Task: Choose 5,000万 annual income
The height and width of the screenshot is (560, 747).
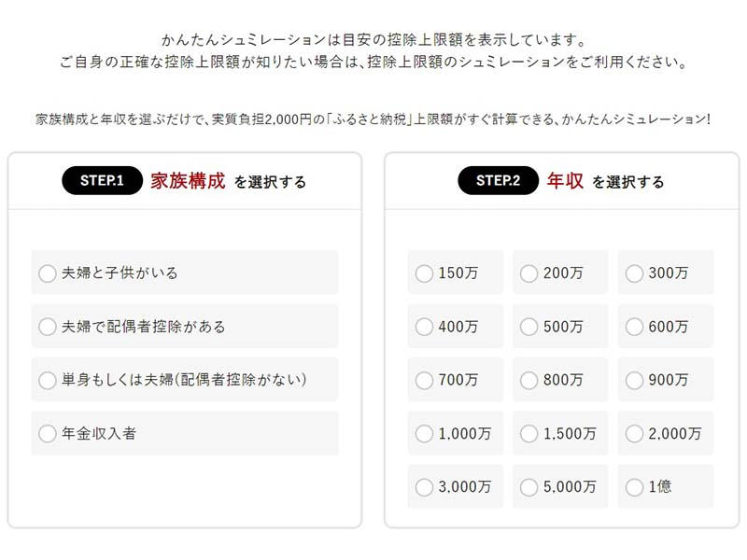Action: [x=529, y=486]
